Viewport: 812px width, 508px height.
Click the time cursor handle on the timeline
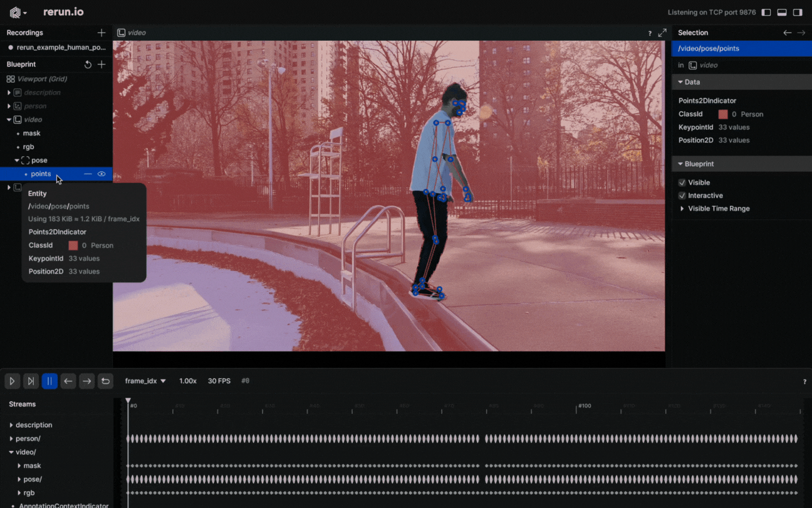[128, 401]
